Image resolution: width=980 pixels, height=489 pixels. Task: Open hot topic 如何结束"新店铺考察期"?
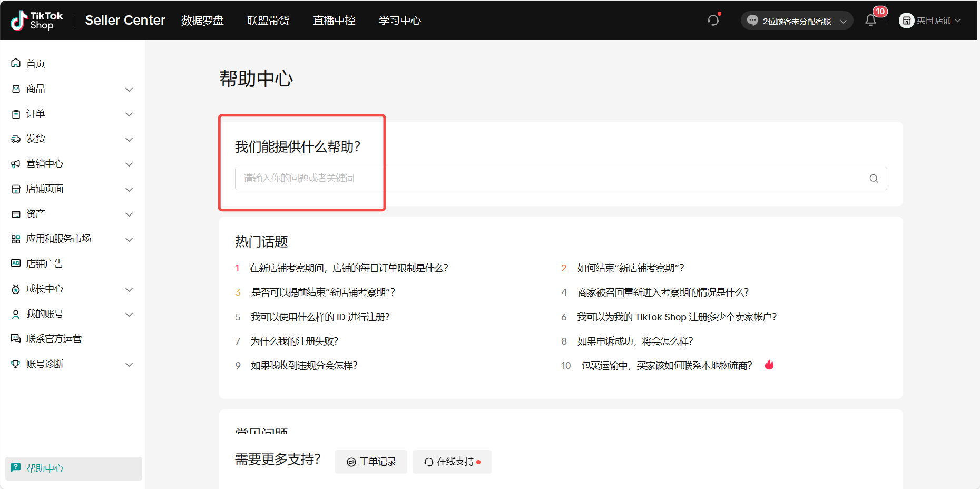pyautogui.click(x=630, y=268)
